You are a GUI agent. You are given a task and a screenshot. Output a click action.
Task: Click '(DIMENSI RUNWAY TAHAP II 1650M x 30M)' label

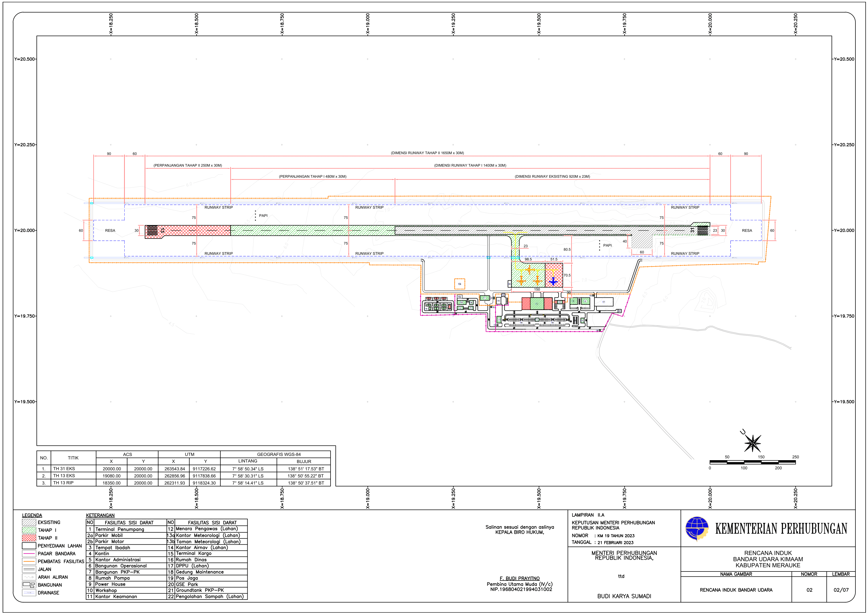(x=427, y=153)
